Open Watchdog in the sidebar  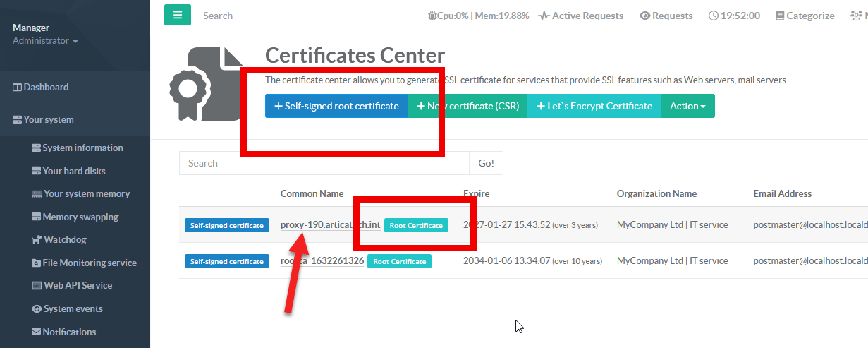point(64,240)
